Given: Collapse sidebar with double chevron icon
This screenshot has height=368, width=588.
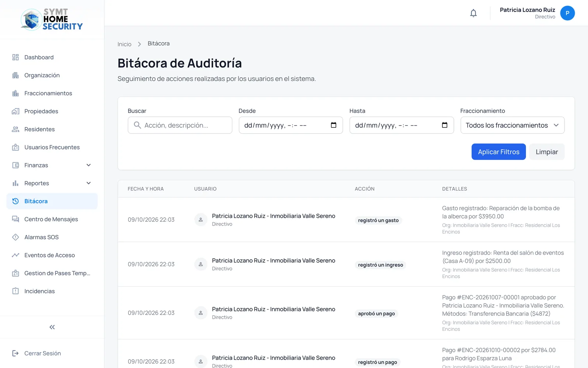Looking at the screenshot, I should [52, 327].
